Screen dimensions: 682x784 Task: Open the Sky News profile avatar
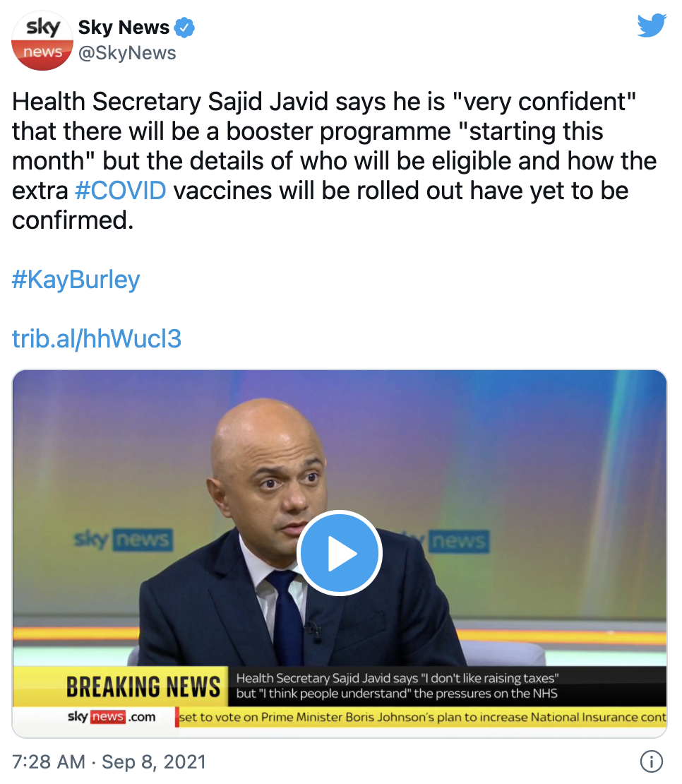point(42,40)
